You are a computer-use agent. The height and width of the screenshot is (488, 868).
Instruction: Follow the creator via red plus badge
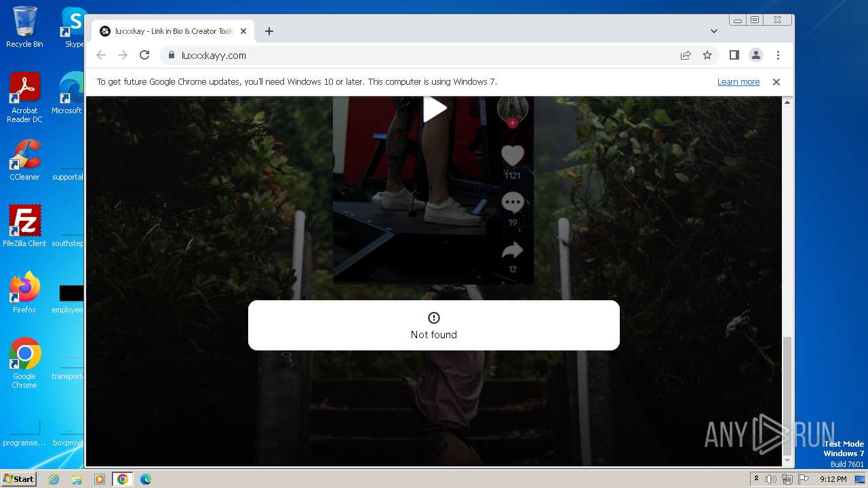513,123
